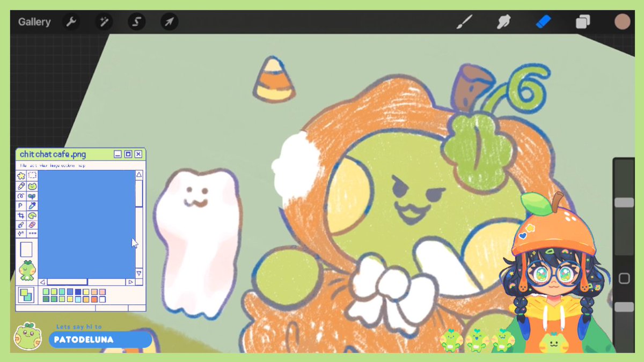Viewport: 644px width, 362px height.
Task: Toggle the dotted selection marquee tool
Action: click(32, 175)
